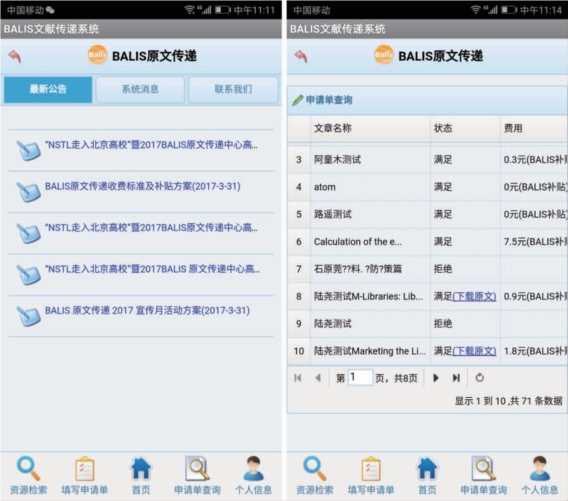Image resolution: width=568 pixels, height=501 pixels.
Task: Tap battery icon in right status bar
Action: (509, 10)
